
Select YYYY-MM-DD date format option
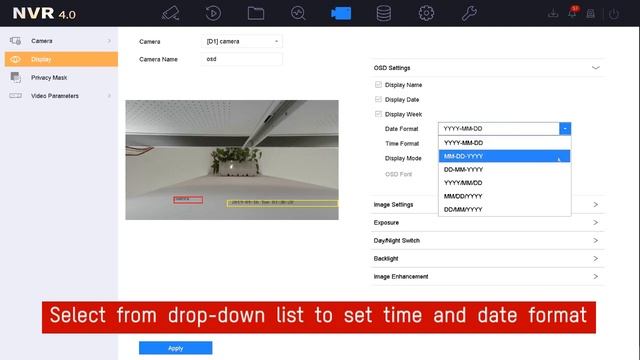504,143
